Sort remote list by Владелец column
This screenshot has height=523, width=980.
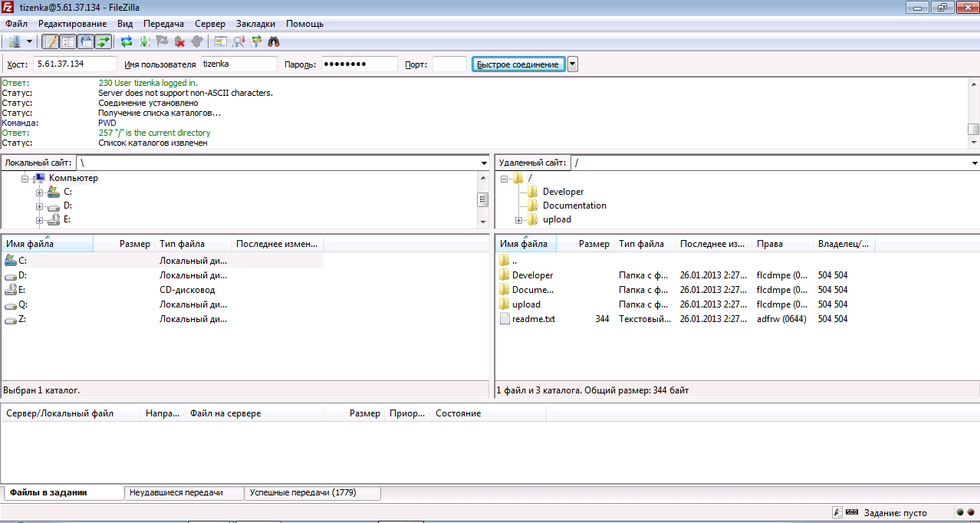844,244
